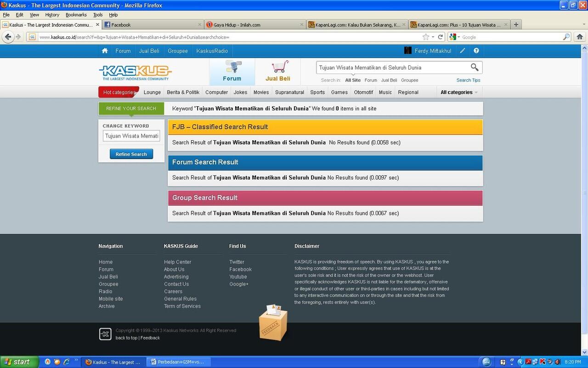The image size is (588, 368).
Task: Switch to KapanLagi.com Plus 10 Tujuan Wisata tab
Action: tap(459, 25)
